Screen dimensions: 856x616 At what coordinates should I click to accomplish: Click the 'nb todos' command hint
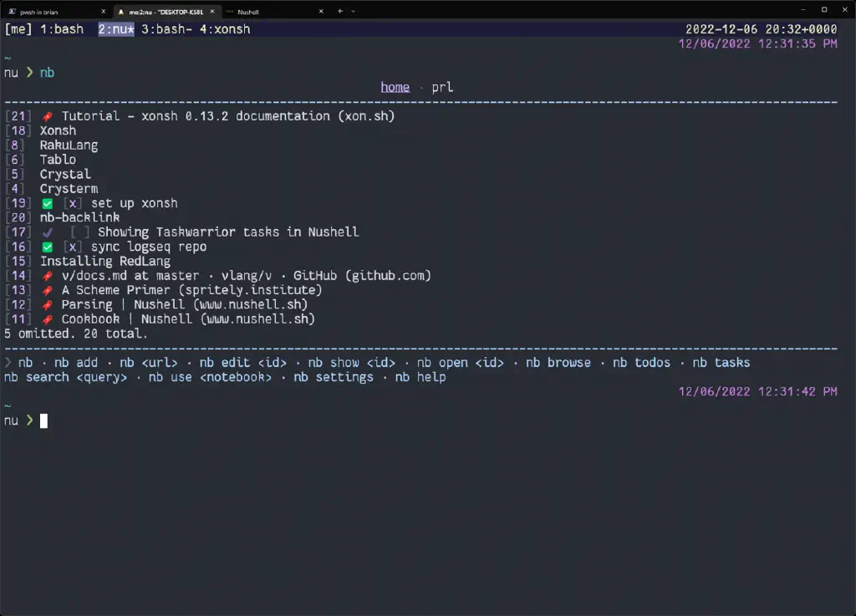(641, 363)
